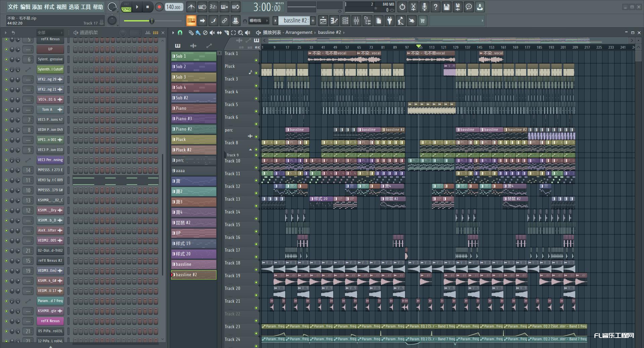Click the playlist magnet snap icon
This screenshot has width=644, height=348.
tap(180, 33)
